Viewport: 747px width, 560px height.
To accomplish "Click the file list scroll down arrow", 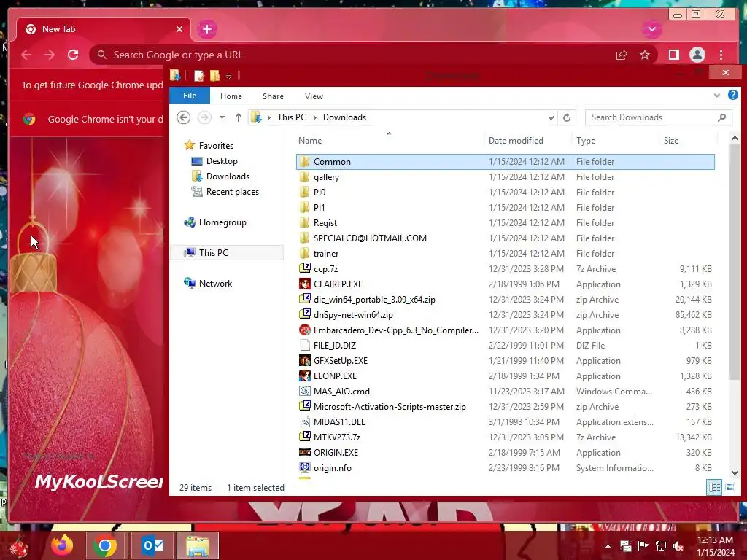I will (735, 472).
